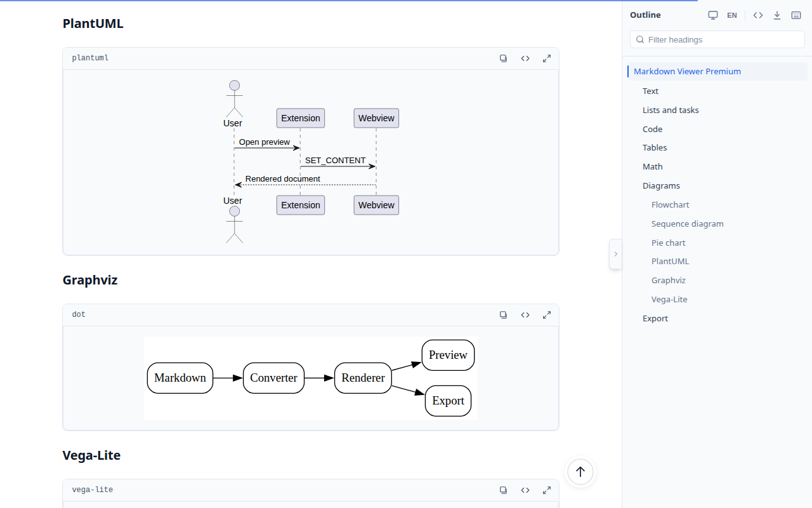This screenshot has height=508, width=812.
Task: Click the download icon in Outline header
Action: pyautogui.click(x=777, y=15)
